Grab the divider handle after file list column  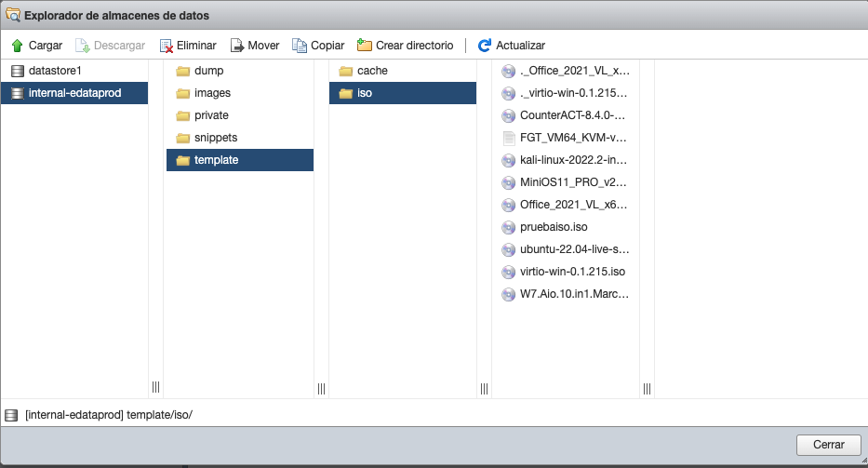pyautogui.click(x=648, y=389)
